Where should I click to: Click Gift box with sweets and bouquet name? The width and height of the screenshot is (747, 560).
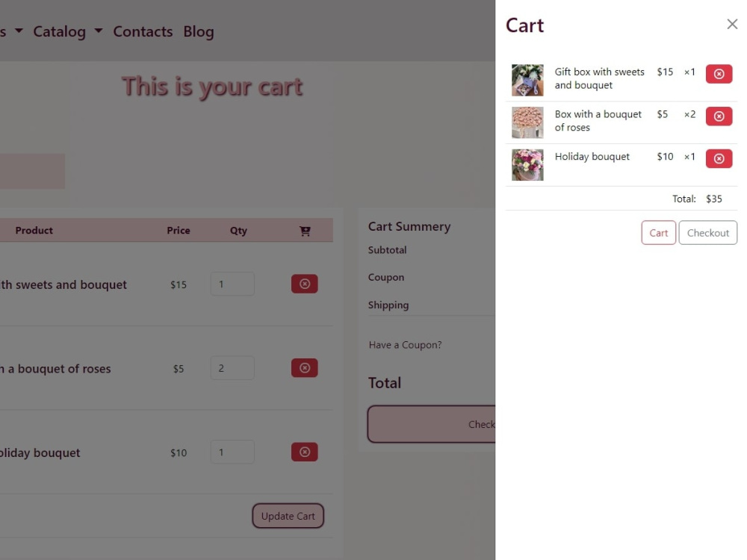599,78
